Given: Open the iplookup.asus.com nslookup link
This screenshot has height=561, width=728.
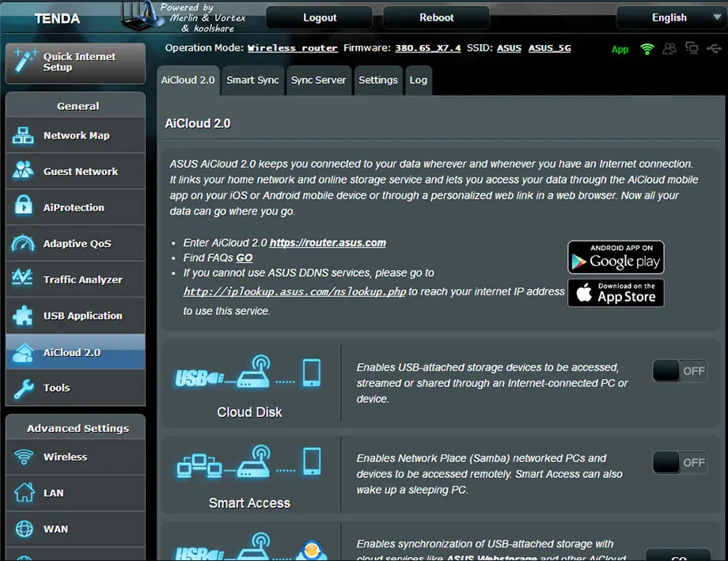Looking at the screenshot, I should pyautogui.click(x=294, y=292).
